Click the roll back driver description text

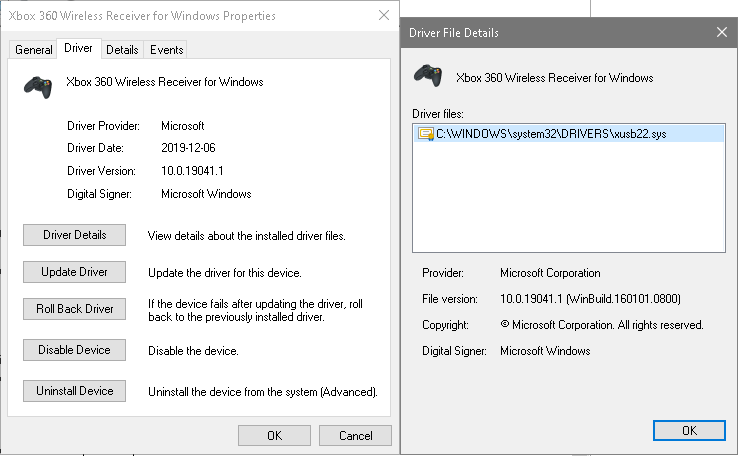click(255, 310)
